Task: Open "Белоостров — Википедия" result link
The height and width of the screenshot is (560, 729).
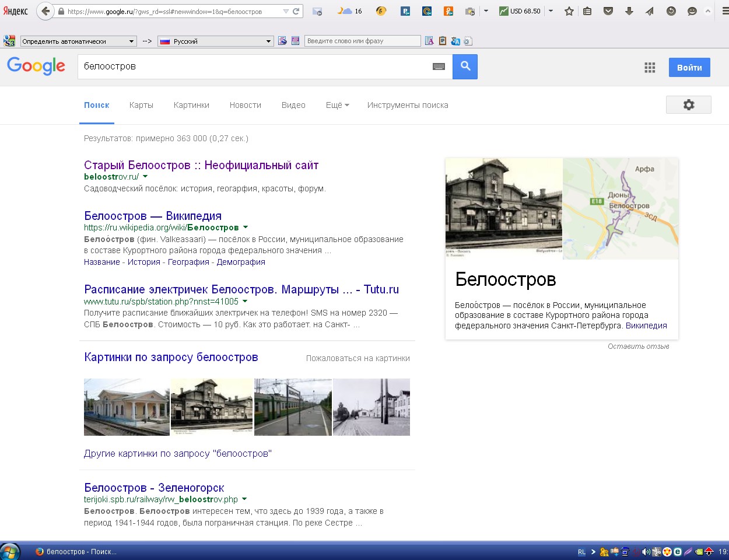Action: tap(153, 216)
